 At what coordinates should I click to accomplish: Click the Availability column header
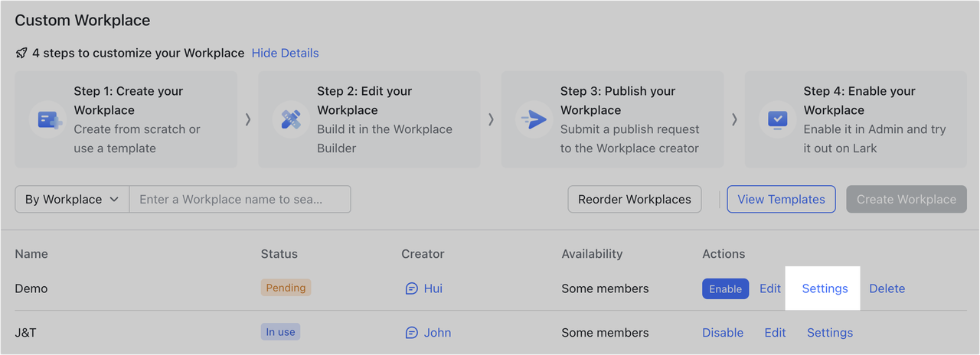coord(592,254)
